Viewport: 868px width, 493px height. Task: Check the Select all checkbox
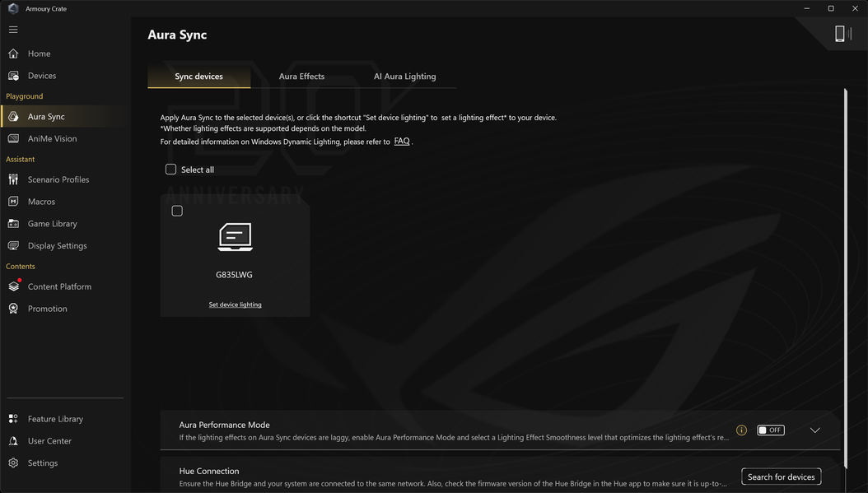170,170
